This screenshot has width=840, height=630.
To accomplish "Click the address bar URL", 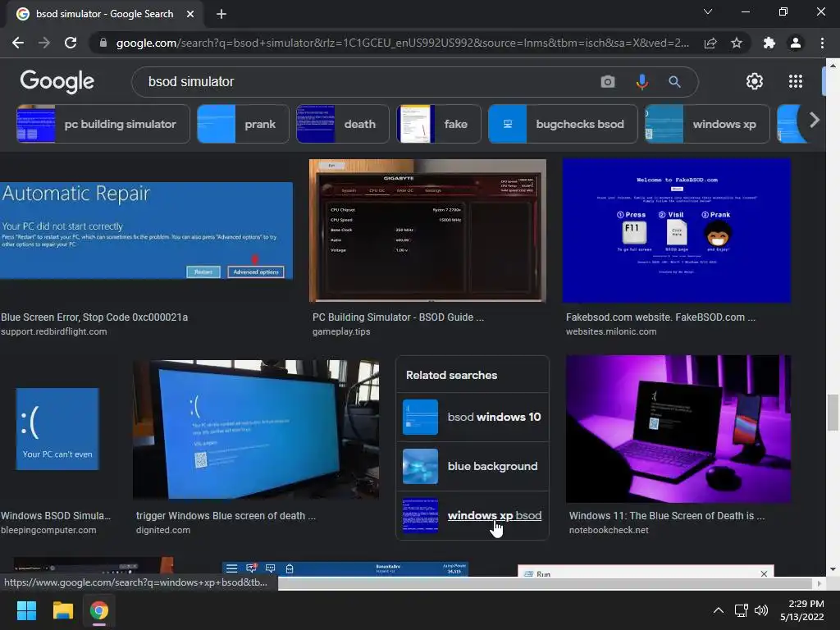I will 402,43.
